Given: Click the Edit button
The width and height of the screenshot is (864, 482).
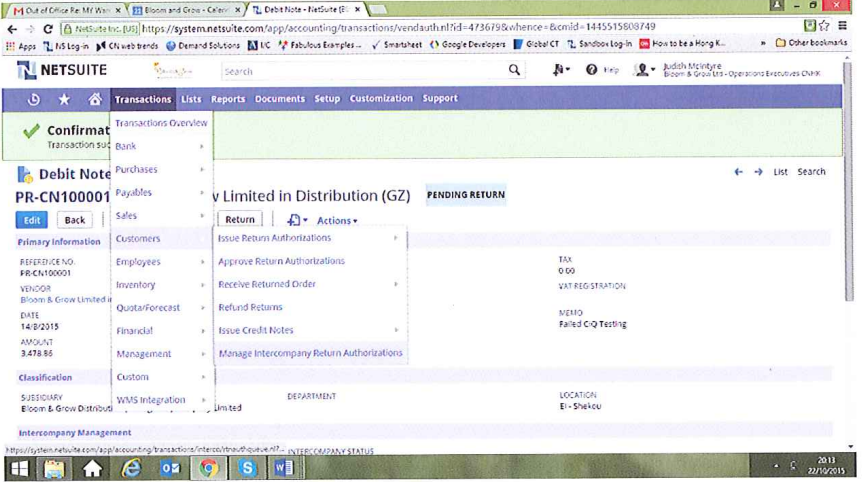Looking at the screenshot, I should click(31, 220).
